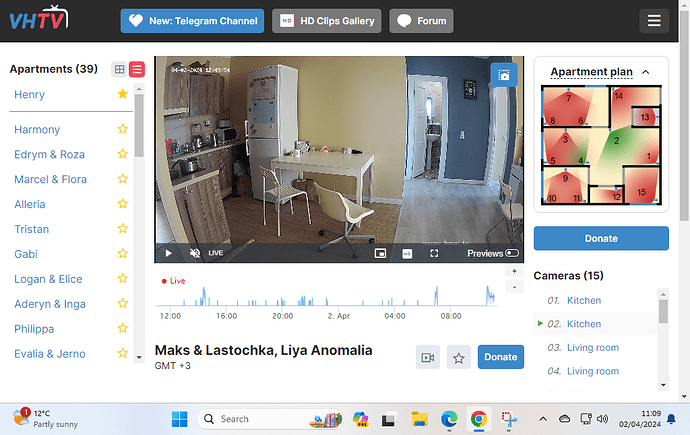This screenshot has width=690, height=435.
Task: Open picture-in-picture mode
Action: point(380,254)
